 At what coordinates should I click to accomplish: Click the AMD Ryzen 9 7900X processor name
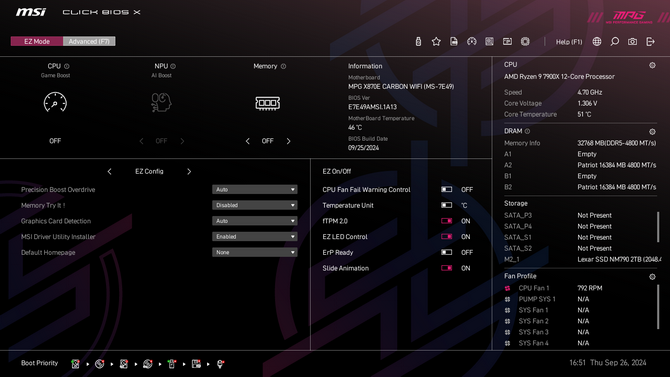pyautogui.click(x=559, y=77)
